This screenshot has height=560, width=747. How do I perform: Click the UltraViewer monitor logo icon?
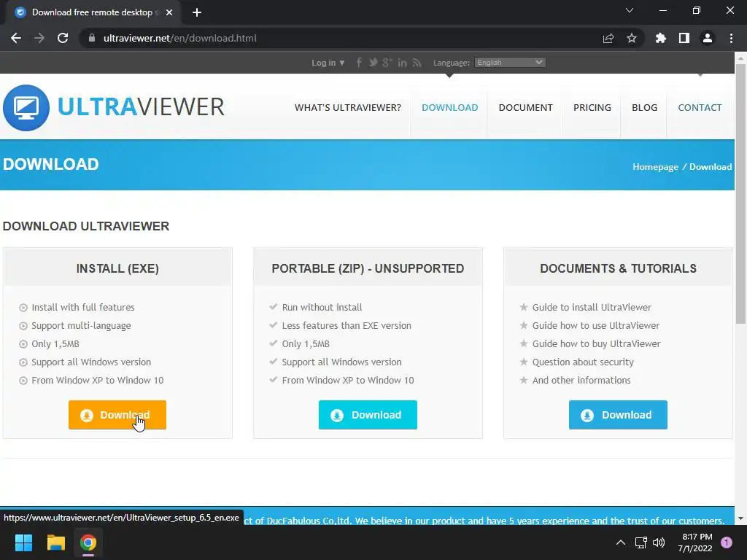click(x=26, y=108)
